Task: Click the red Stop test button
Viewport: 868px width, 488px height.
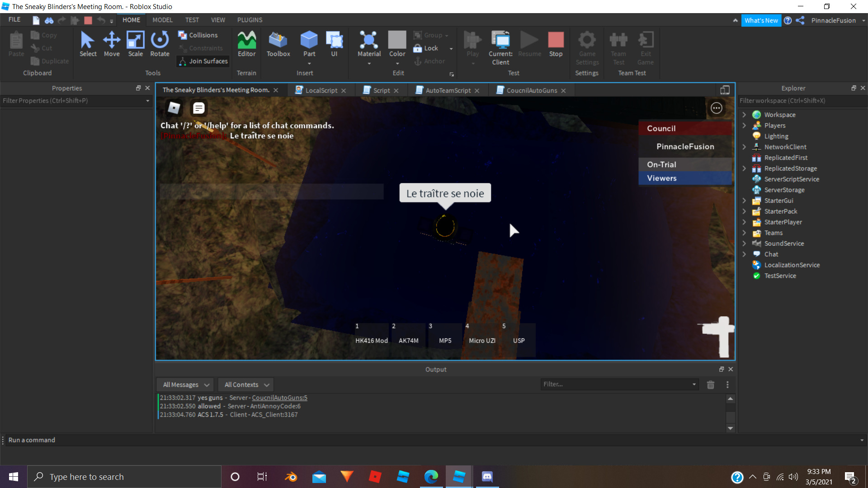Action: [x=556, y=44]
